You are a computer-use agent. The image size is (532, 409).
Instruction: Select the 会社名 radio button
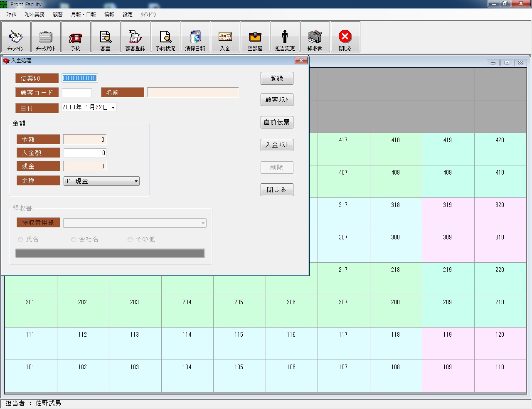[x=74, y=239]
